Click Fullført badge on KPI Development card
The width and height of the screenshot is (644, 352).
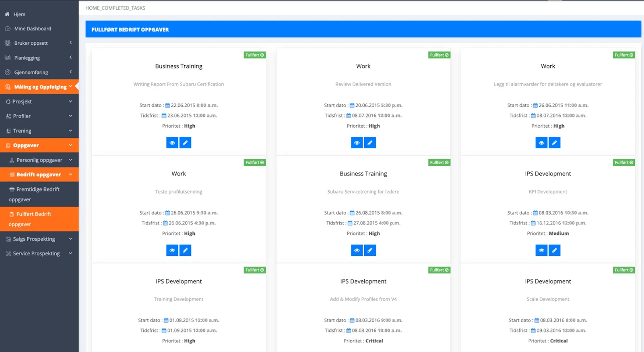coord(624,162)
